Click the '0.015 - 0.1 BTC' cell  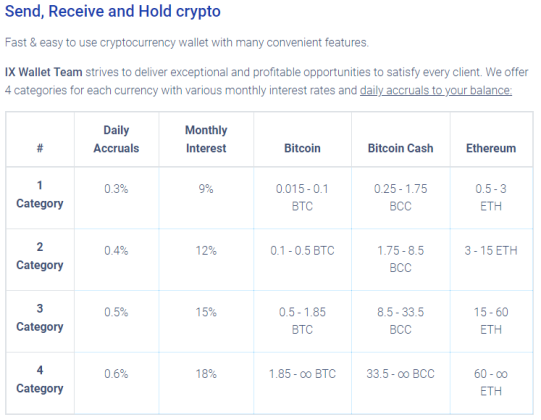(x=302, y=197)
